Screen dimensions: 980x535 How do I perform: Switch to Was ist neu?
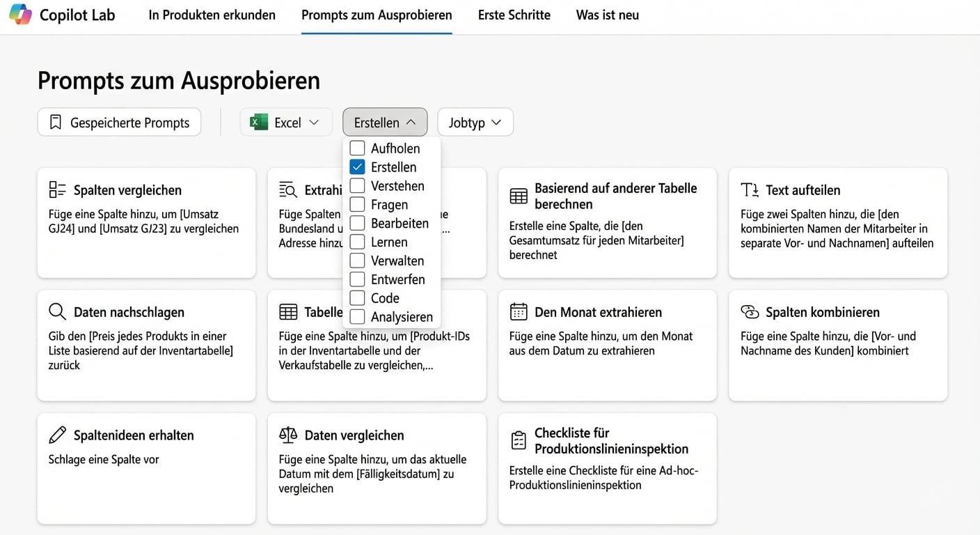[x=606, y=15]
